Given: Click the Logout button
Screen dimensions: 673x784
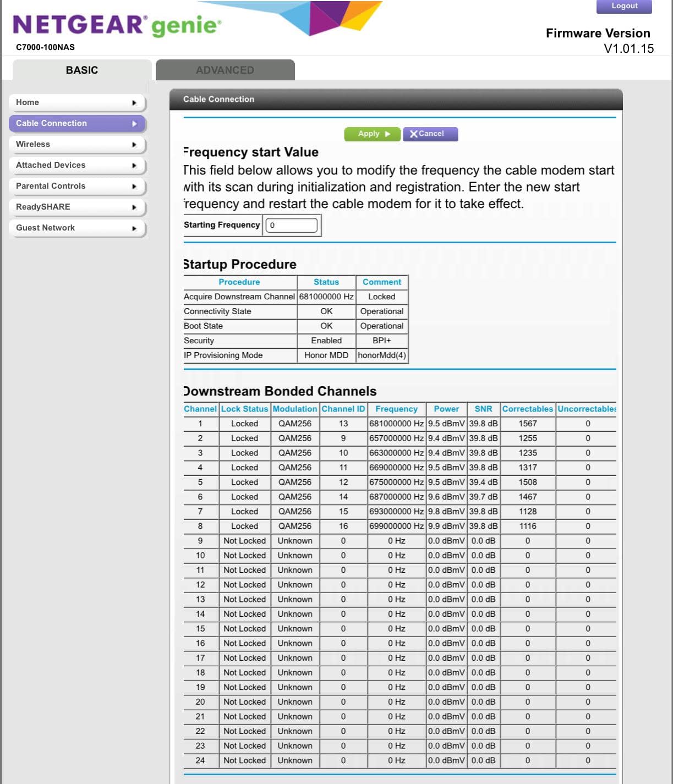Looking at the screenshot, I should pos(623,6).
